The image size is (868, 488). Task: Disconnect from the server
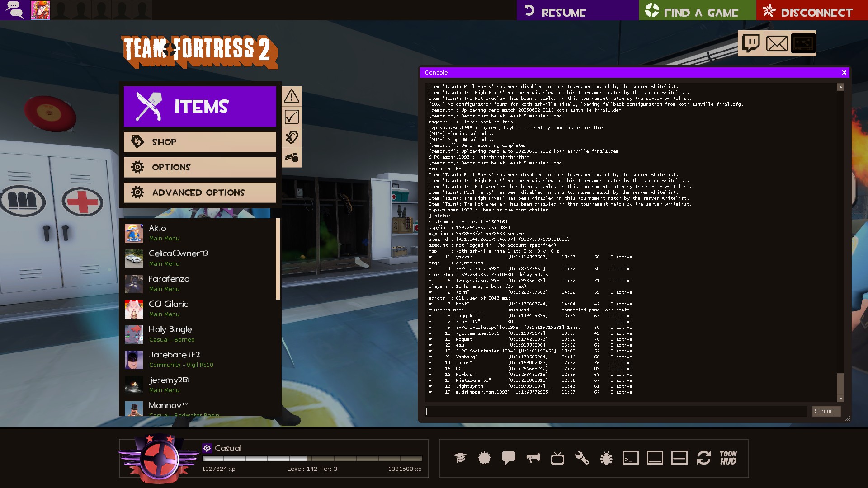812,10
